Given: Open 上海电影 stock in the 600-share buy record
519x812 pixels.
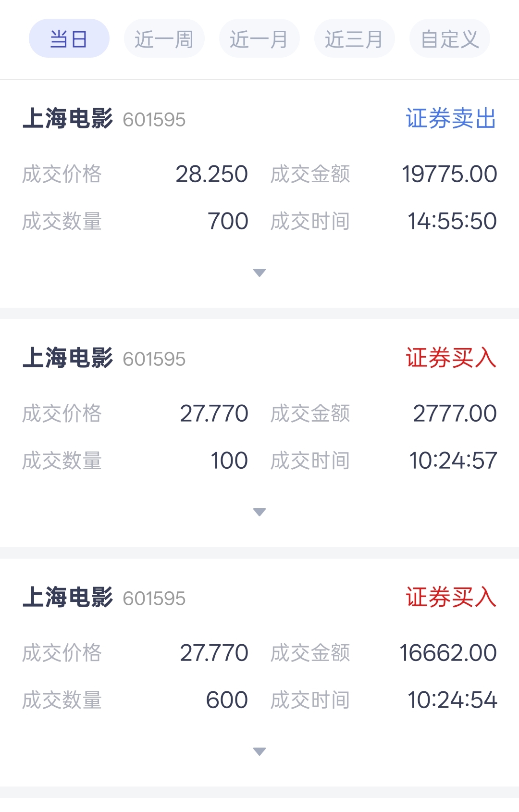Looking at the screenshot, I should [68, 598].
